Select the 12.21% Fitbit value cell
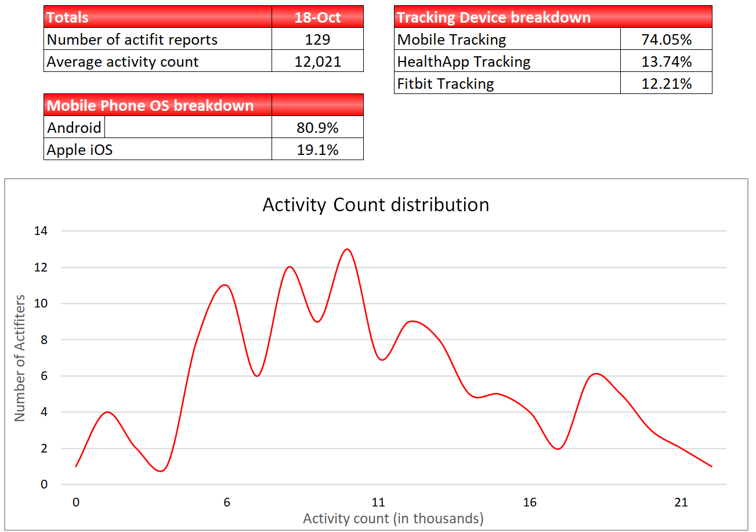Image resolution: width=756 pixels, height=532 pixels. click(666, 83)
